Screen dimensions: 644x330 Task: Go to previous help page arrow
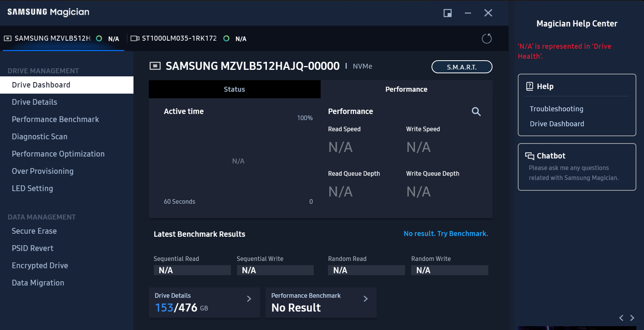pyautogui.click(x=621, y=318)
